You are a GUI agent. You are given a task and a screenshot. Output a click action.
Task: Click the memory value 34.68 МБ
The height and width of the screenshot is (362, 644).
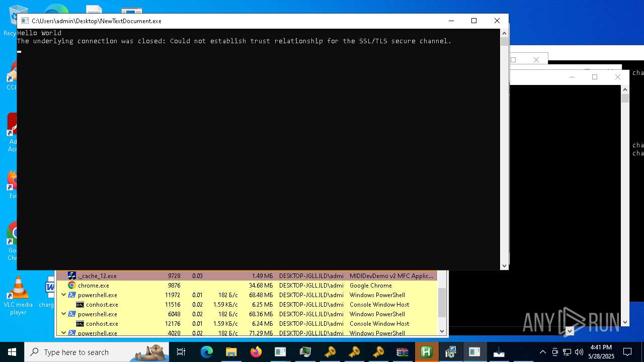click(261, 286)
